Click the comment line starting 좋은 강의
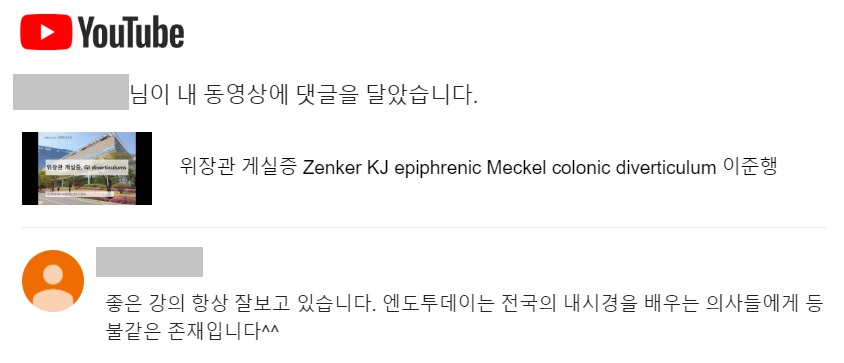The height and width of the screenshot is (363, 844). [x=464, y=305]
